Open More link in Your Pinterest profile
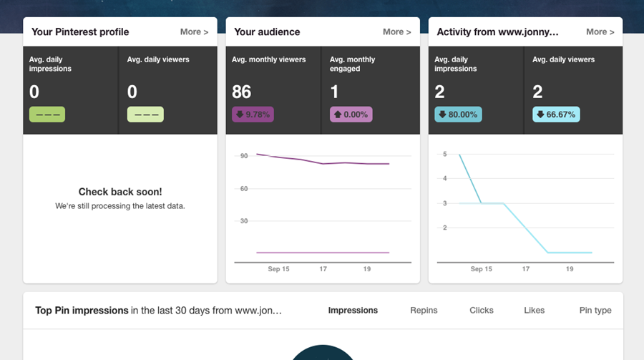Viewport: 644px width, 360px height. click(x=194, y=32)
